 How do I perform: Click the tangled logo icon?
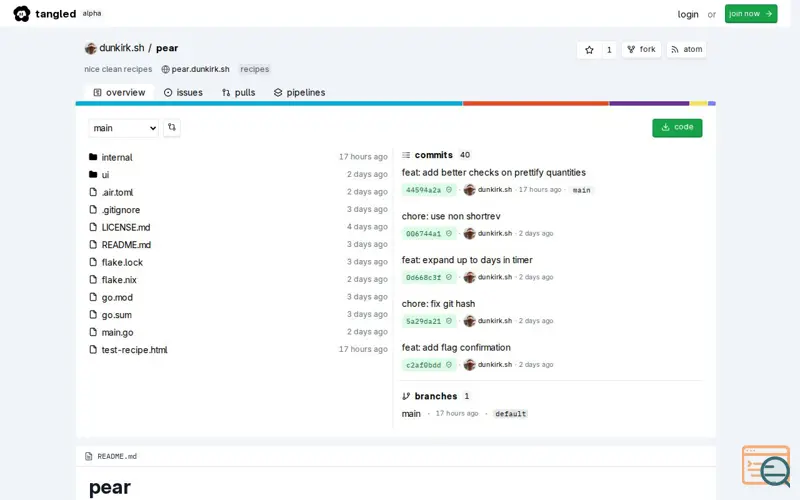(x=21, y=14)
